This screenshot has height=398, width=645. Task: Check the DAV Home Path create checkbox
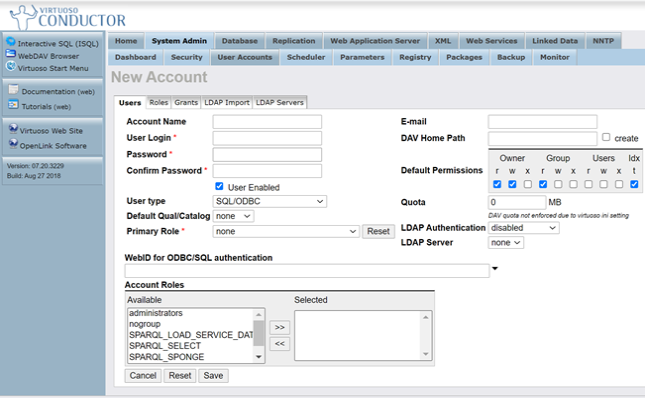(x=606, y=137)
